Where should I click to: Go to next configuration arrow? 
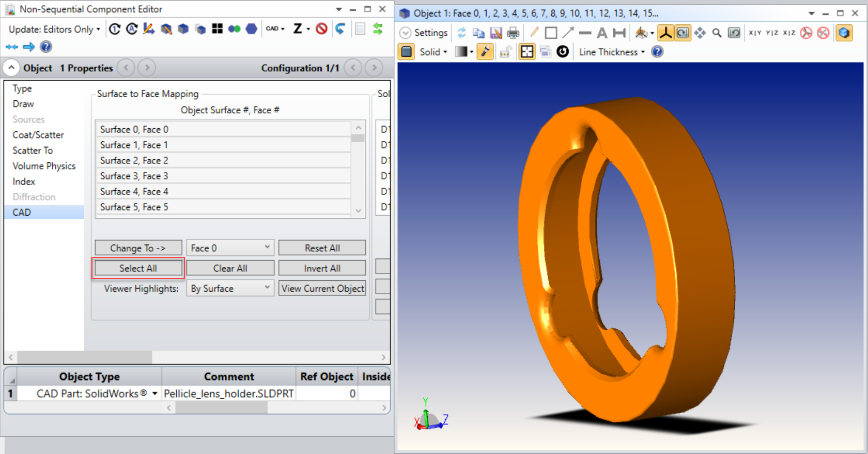point(374,68)
